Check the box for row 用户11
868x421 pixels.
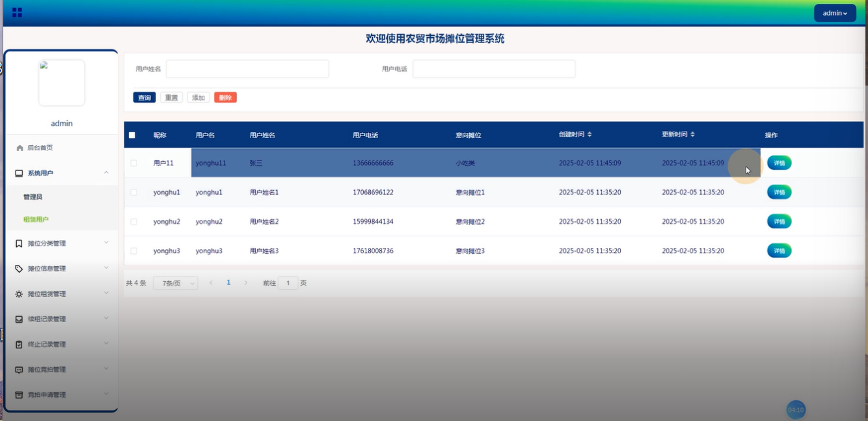pyautogui.click(x=134, y=163)
